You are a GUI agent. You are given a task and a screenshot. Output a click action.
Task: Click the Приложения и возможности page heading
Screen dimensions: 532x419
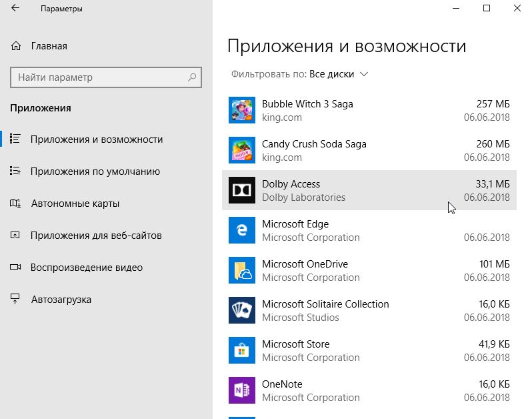[347, 46]
